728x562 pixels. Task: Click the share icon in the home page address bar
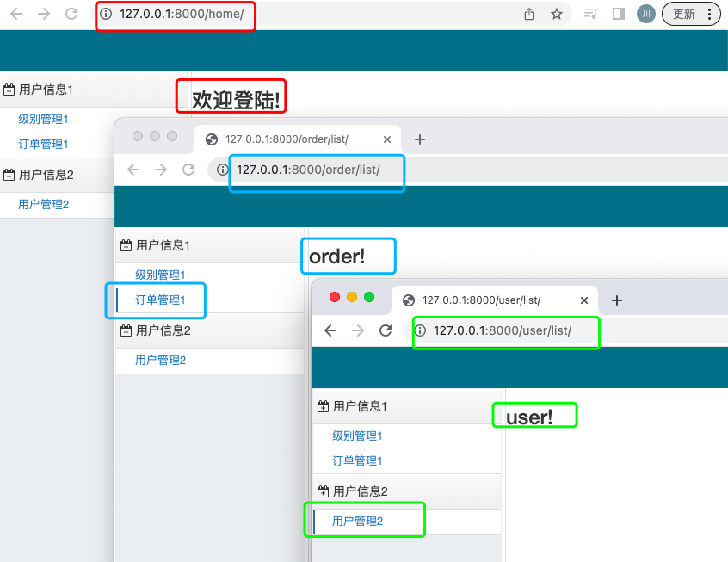[529, 14]
